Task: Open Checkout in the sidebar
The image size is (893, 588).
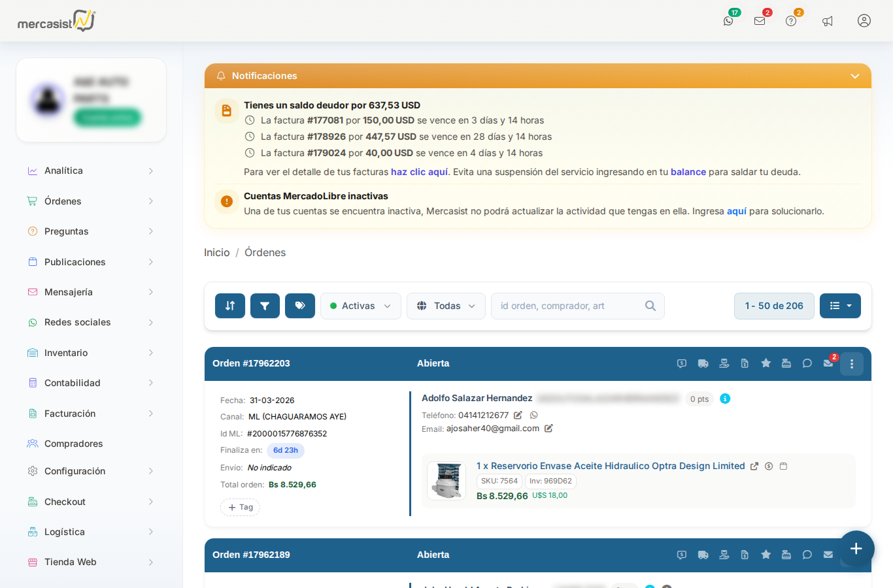Action: click(x=91, y=502)
